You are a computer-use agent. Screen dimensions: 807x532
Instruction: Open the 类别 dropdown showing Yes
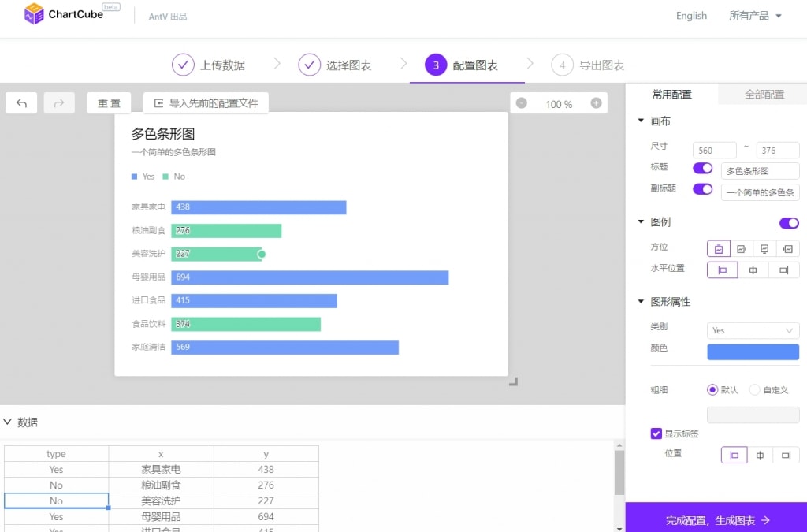point(753,331)
